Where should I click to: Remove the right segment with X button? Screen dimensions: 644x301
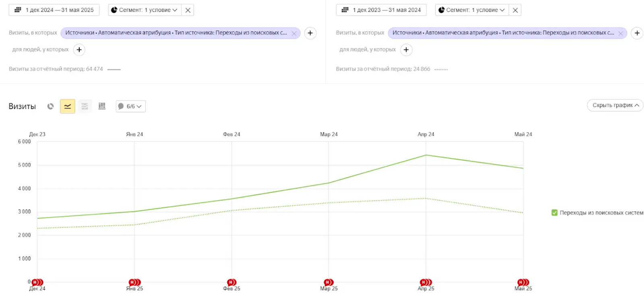(515, 10)
